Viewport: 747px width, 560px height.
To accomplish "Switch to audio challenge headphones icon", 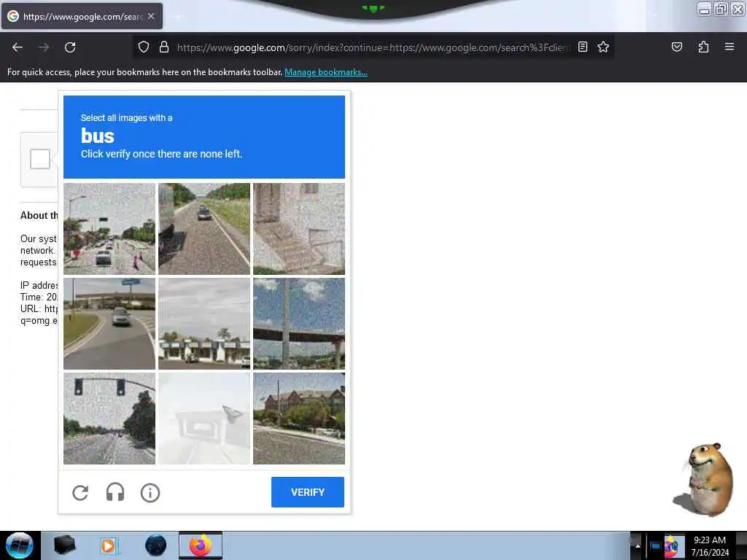I will point(115,492).
